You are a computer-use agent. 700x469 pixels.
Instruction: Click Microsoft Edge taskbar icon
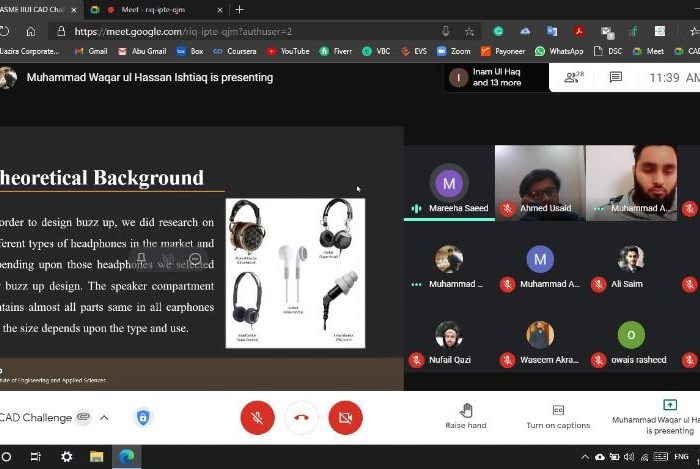(127, 457)
